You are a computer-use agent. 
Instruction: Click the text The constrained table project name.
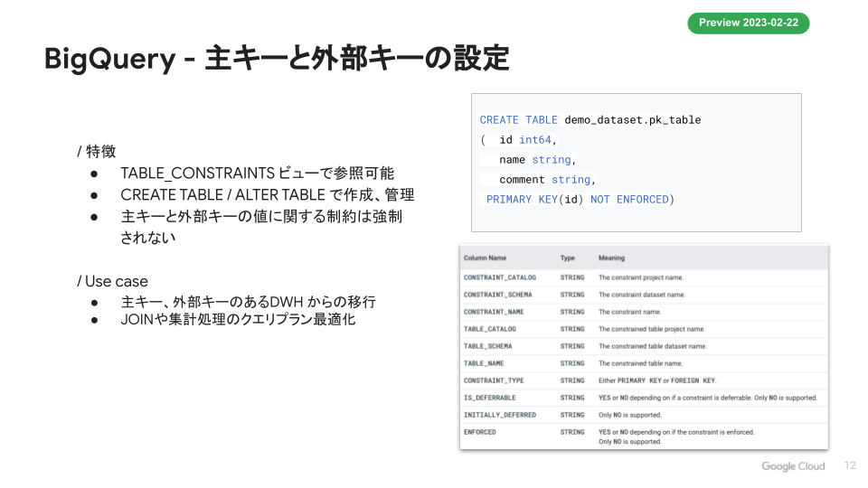coord(652,329)
